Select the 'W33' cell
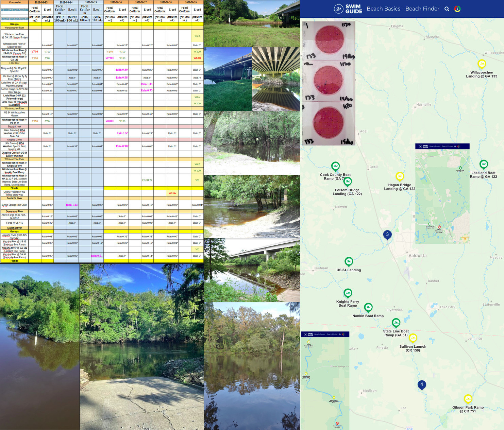The height and width of the screenshot is (430, 504). 197,36
